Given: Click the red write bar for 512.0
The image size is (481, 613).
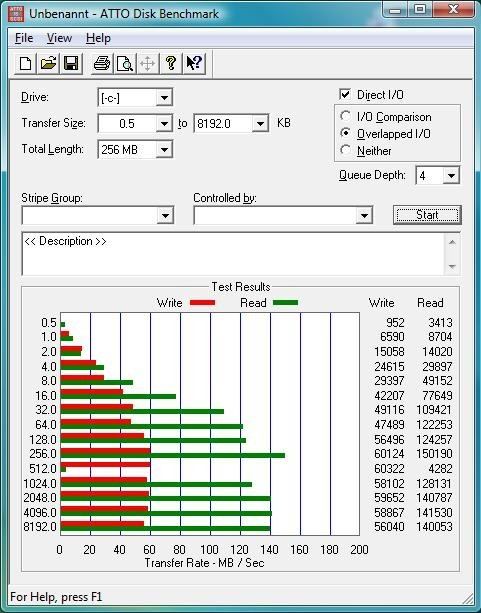Looking at the screenshot, I should [x=106, y=464].
